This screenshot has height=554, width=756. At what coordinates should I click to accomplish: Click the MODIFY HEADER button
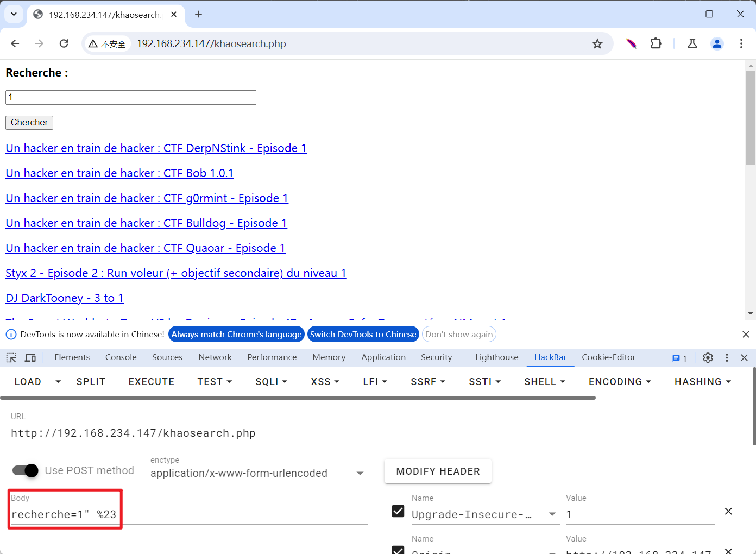point(438,471)
